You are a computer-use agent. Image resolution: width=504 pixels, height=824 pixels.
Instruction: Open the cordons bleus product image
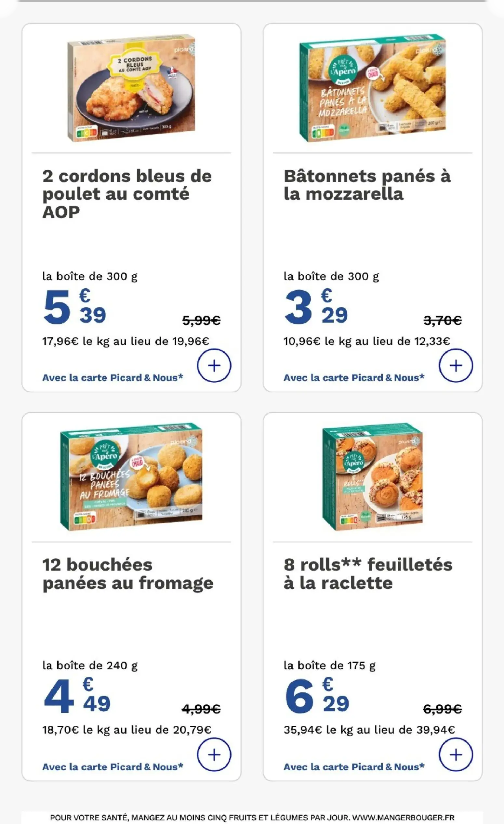click(x=131, y=88)
